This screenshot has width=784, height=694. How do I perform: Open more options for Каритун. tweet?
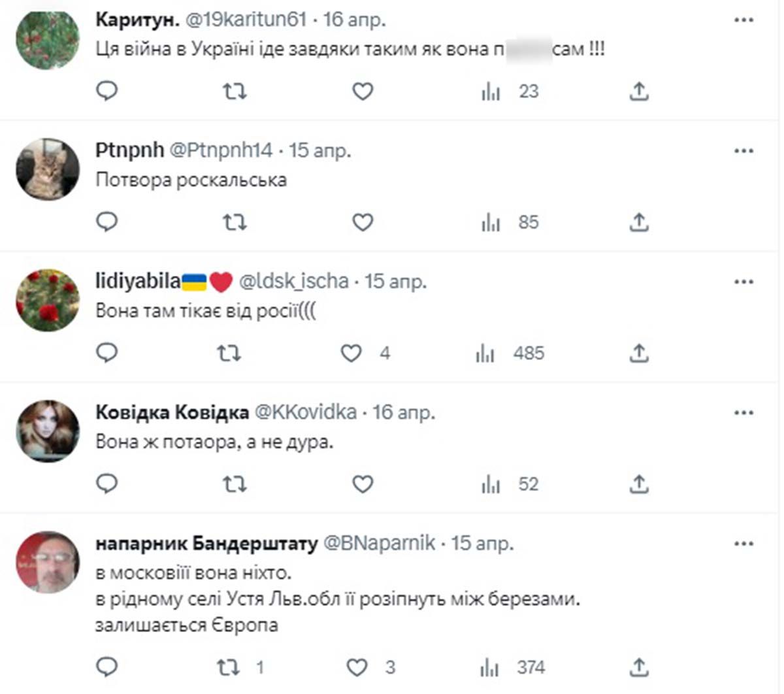pyautogui.click(x=743, y=20)
